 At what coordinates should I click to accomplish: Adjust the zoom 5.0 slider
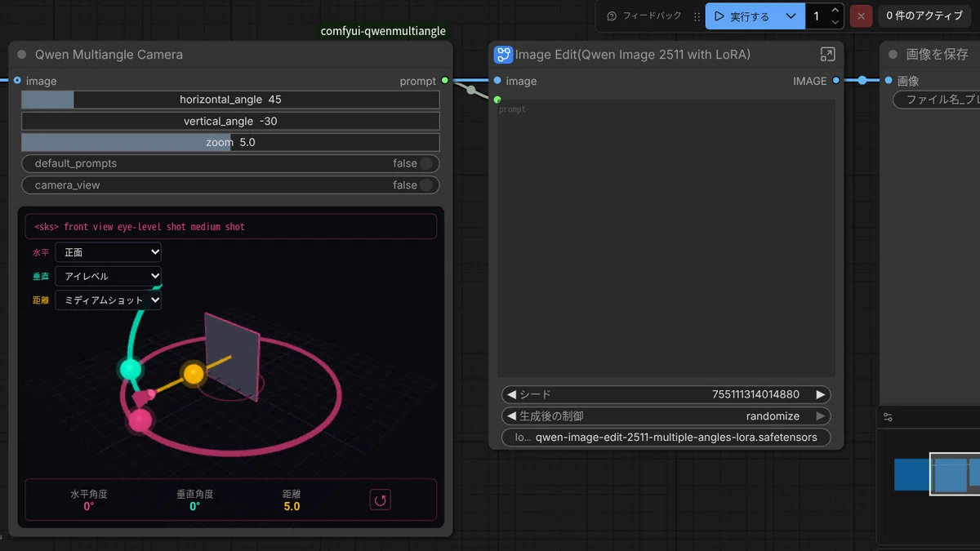(x=230, y=142)
